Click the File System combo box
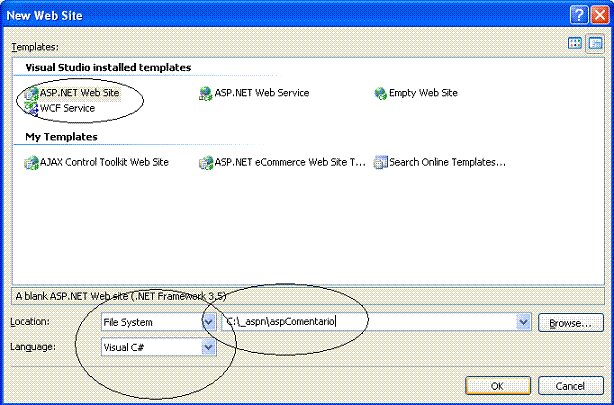The image size is (614, 405). [159, 322]
